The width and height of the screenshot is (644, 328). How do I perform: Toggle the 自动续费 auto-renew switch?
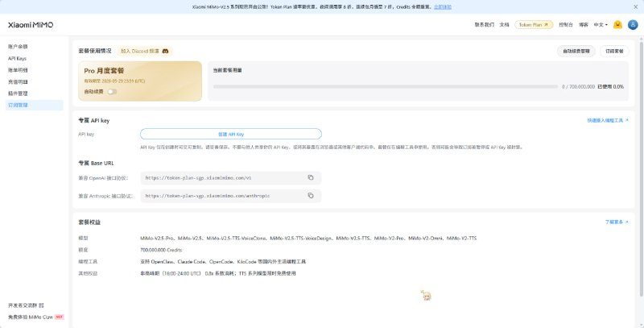pos(112,92)
